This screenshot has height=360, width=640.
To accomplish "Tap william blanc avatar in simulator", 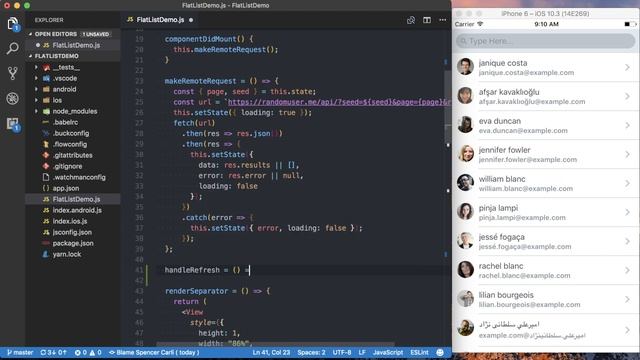I will (465, 182).
